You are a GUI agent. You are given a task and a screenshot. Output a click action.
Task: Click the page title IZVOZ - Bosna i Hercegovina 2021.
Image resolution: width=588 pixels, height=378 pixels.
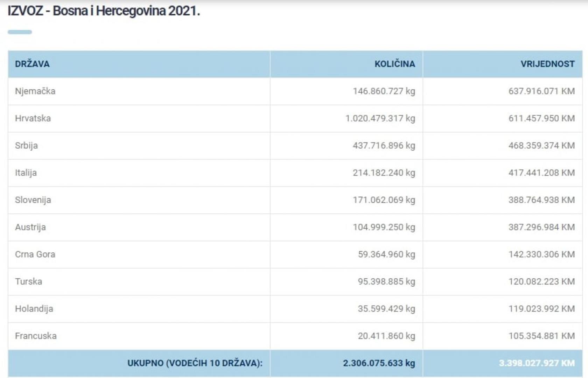104,11
